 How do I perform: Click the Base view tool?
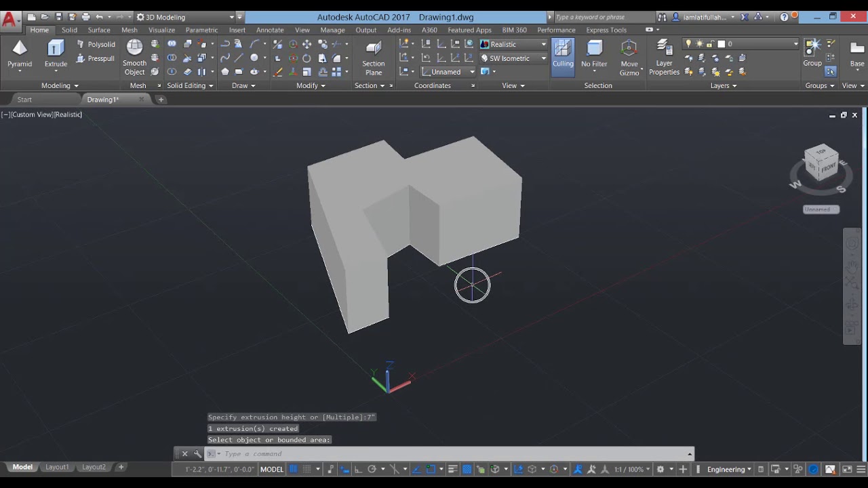tap(857, 54)
